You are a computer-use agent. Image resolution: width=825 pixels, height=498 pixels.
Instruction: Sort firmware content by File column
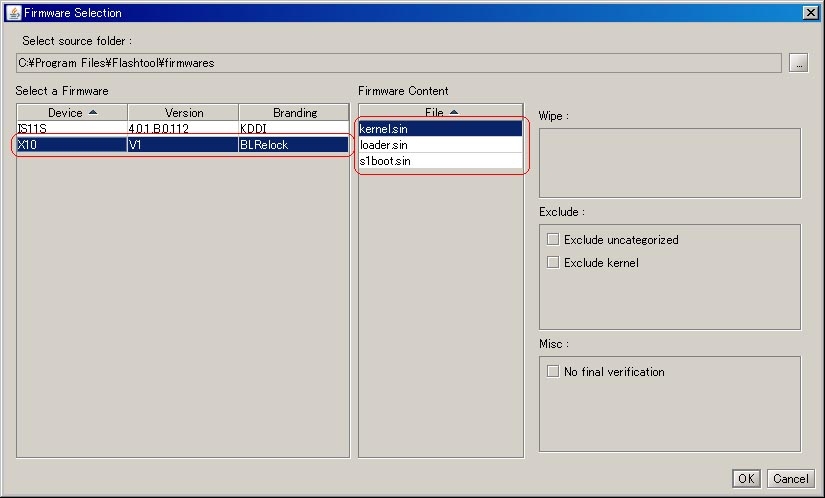pos(440,113)
